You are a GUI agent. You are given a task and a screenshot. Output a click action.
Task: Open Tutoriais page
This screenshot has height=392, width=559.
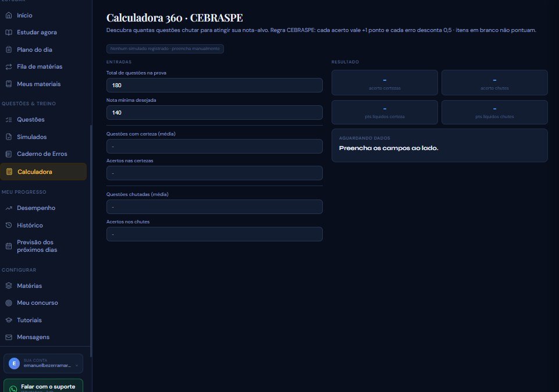click(44, 320)
